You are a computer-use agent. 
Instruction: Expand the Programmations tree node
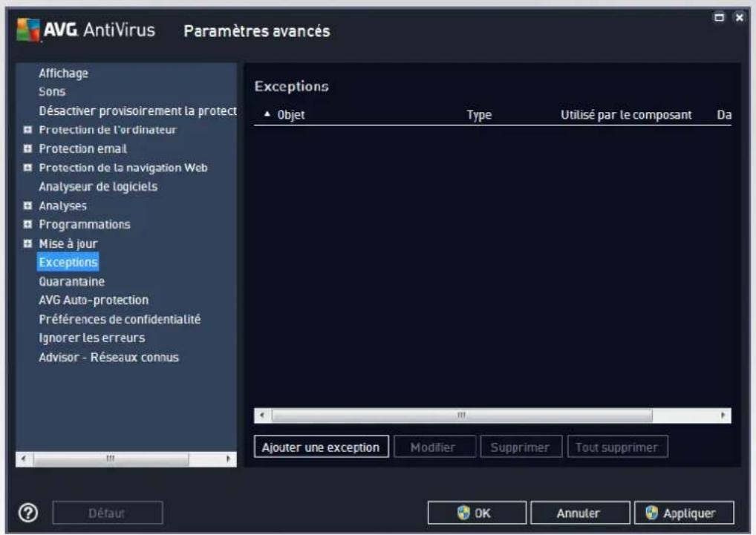pyautogui.click(x=27, y=224)
